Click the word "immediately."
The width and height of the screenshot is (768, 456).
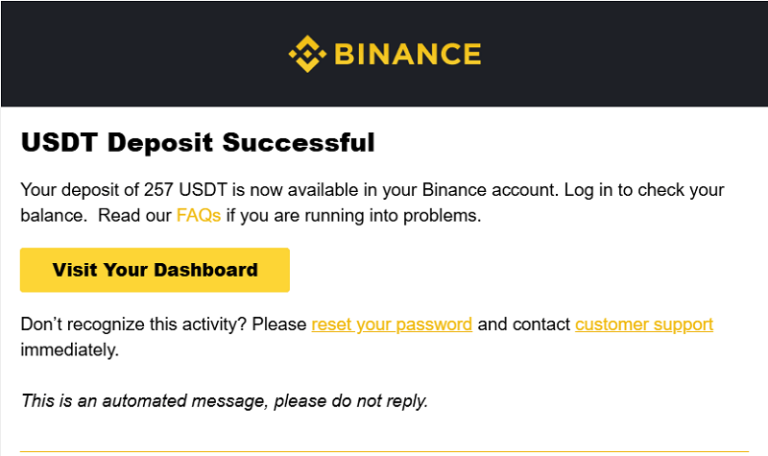tap(69, 350)
